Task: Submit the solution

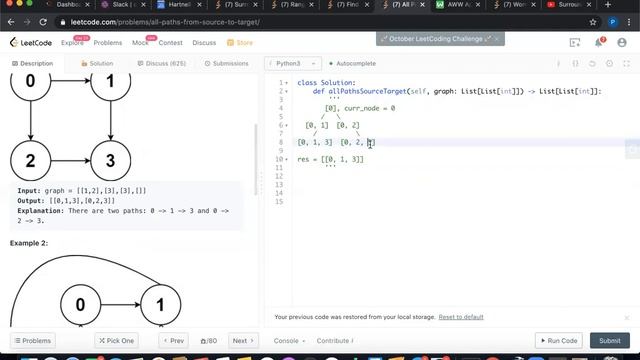Action: tap(610, 340)
